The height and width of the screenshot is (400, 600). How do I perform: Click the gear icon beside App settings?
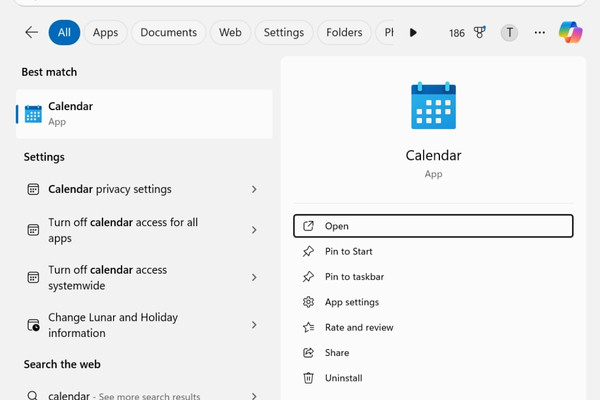pos(308,302)
